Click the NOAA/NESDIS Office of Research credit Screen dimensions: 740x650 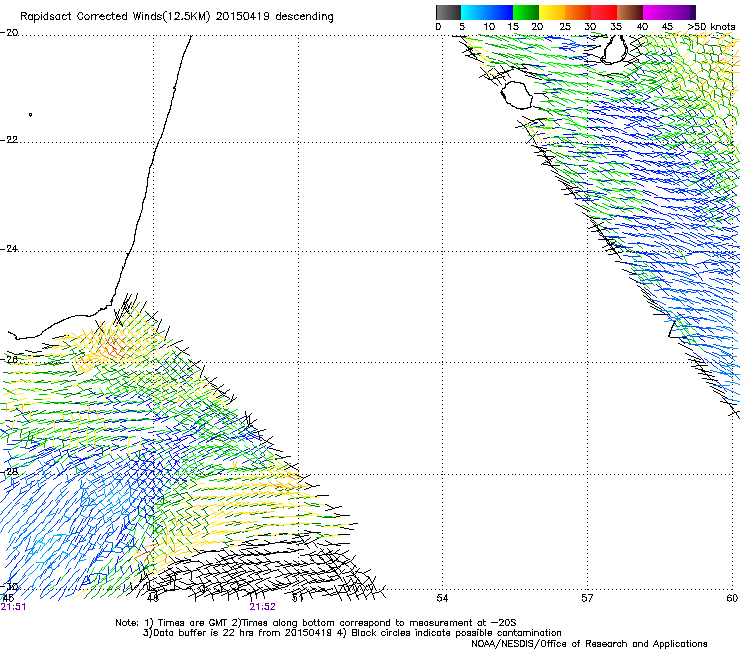(589, 644)
